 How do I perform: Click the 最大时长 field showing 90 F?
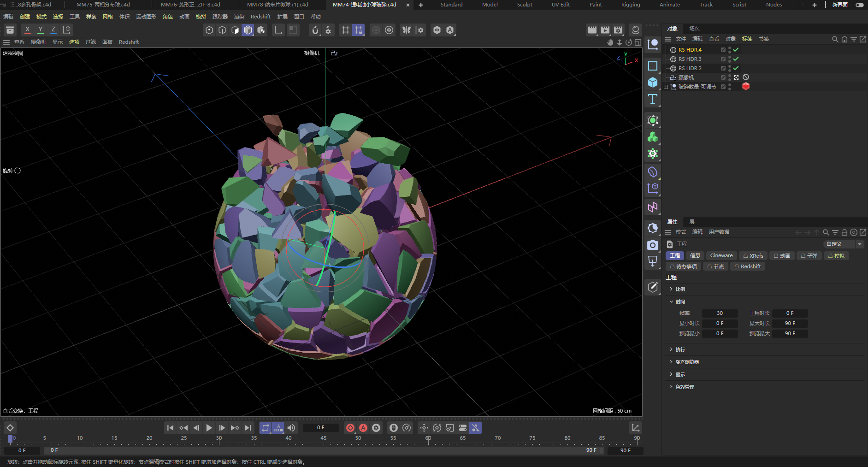pos(790,323)
